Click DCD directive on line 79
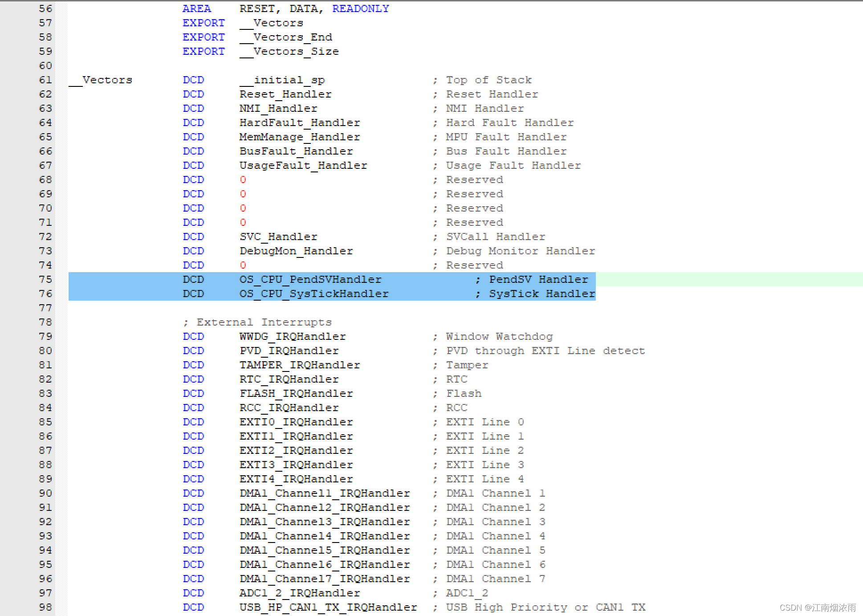Viewport: 863px width, 616px height. coord(193,336)
